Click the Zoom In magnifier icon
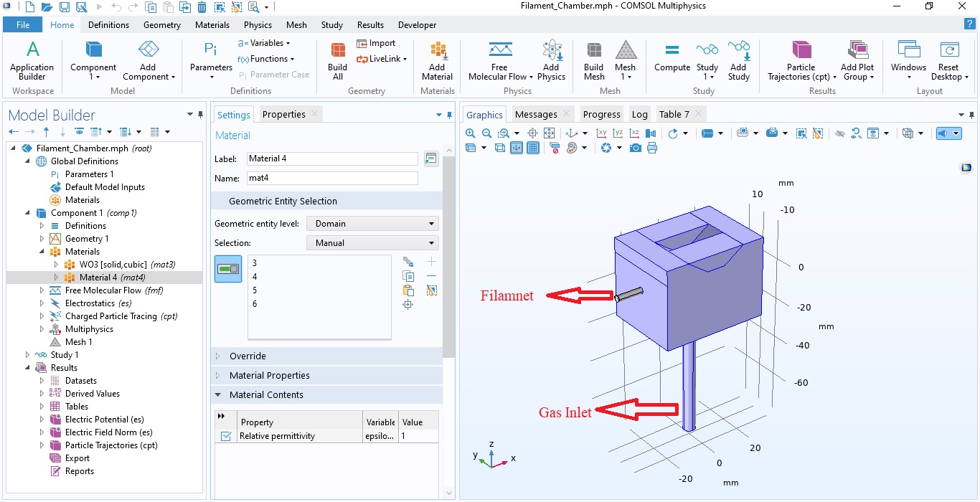The width and height of the screenshot is (980, 502). click(x=471, y=133)
